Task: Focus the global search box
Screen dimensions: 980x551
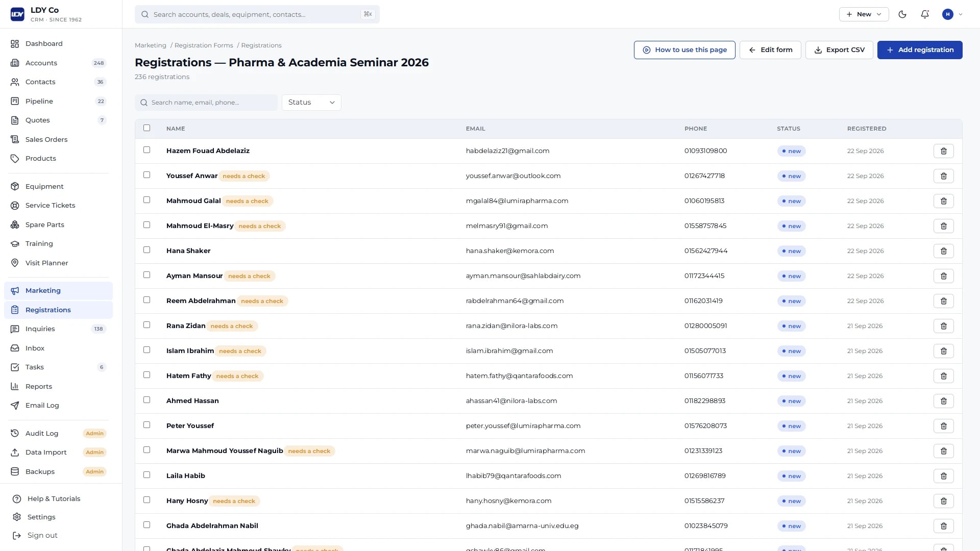Action: pyautogui.click(x=257, y=14)
